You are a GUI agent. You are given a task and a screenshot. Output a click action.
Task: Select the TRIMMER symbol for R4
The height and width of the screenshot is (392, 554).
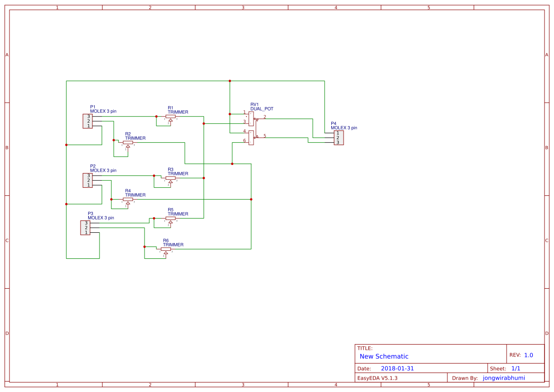coord(127,199)
